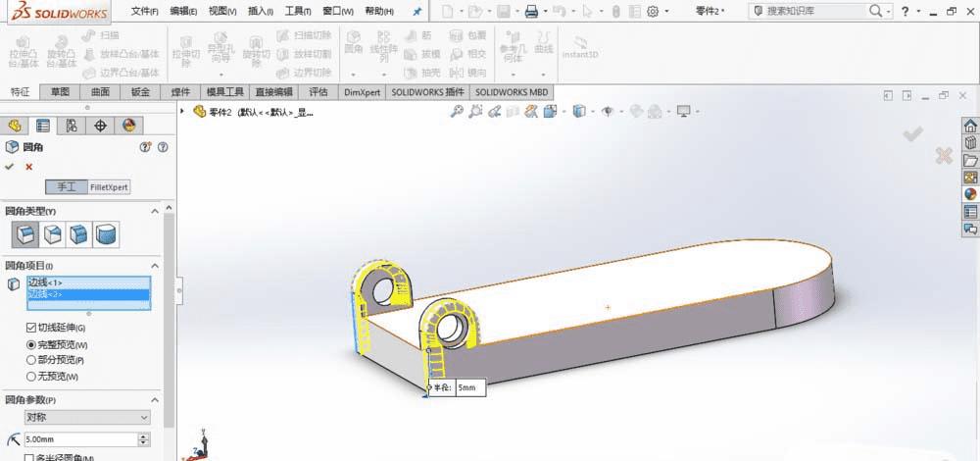Screen dimensions: 980x461
Task: Click the FilletXpert button
Action: (x=110, y=187)
